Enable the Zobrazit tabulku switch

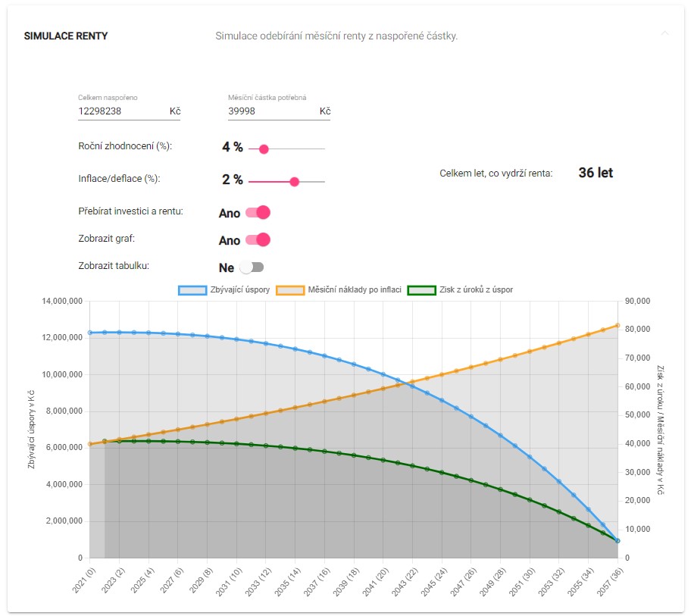(x=252, y=267)
